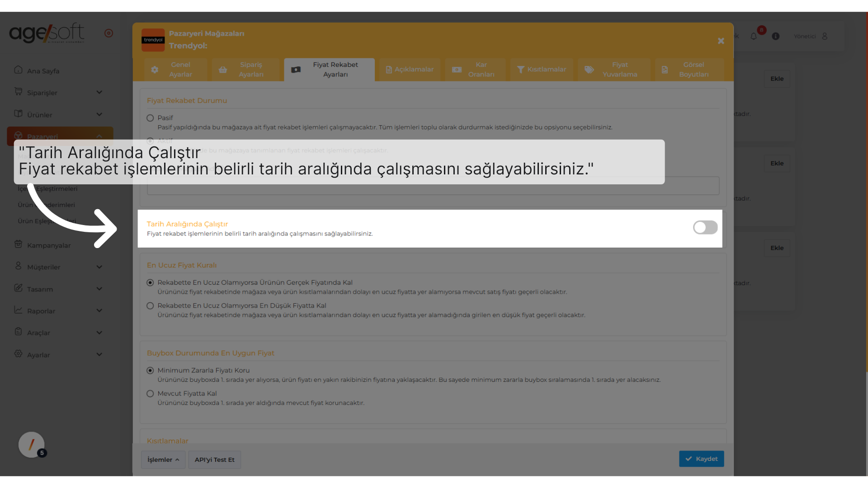
Task: Click the Müşteriler person icon
Action: pyautogui.click(x=18, y=266)
